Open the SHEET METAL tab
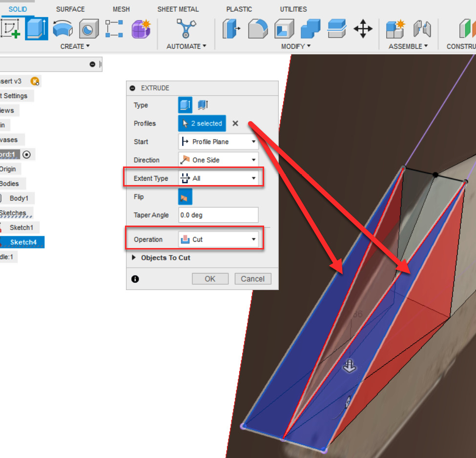 (179, 9)
